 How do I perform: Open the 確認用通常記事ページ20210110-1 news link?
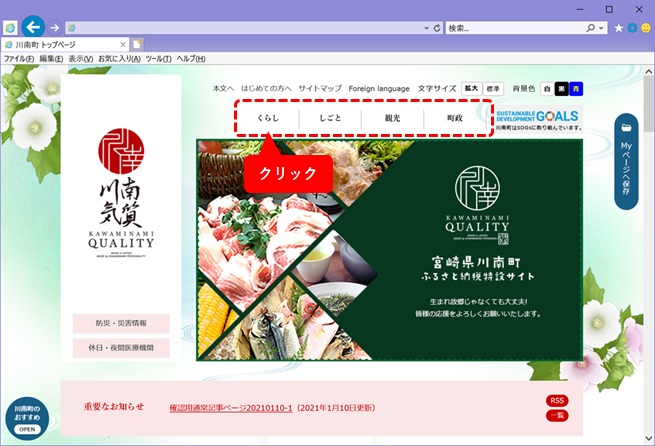pyautogui.click(x=231, y=408)
